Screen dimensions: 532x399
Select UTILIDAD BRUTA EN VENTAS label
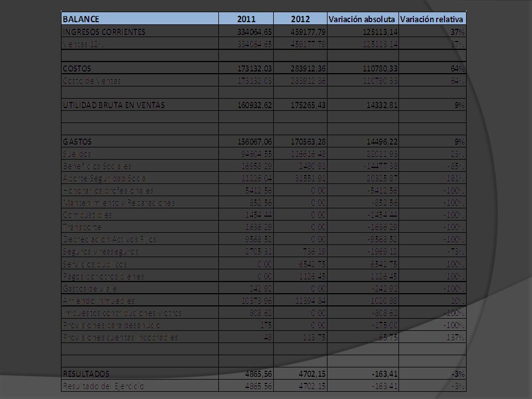[x=114, y=105]
